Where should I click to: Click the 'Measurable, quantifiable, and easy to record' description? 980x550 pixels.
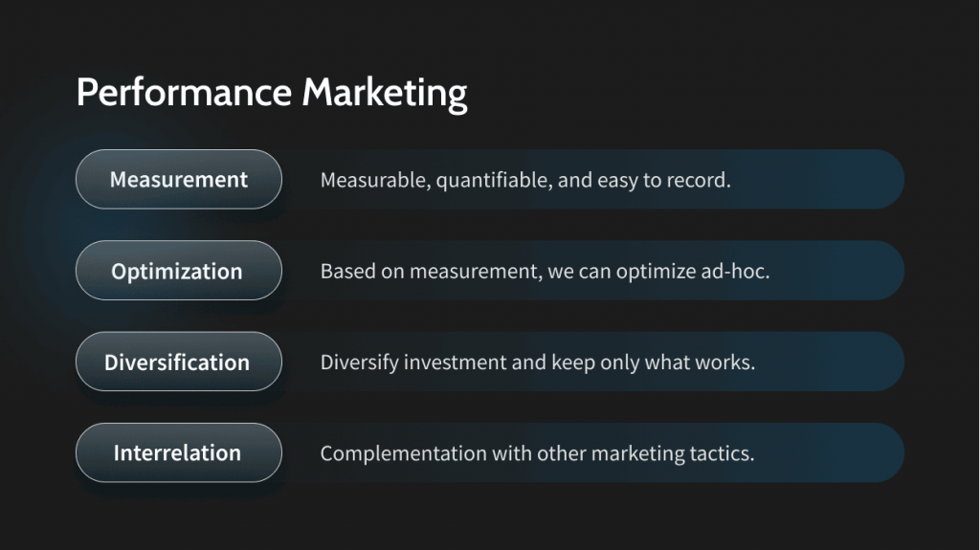click(x=524, y=180)
